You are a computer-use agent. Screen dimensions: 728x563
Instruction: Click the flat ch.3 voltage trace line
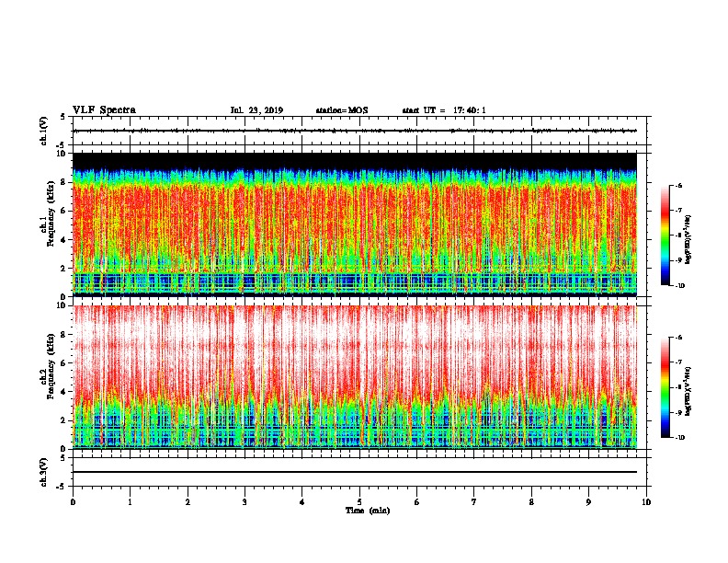click(355, 472)
